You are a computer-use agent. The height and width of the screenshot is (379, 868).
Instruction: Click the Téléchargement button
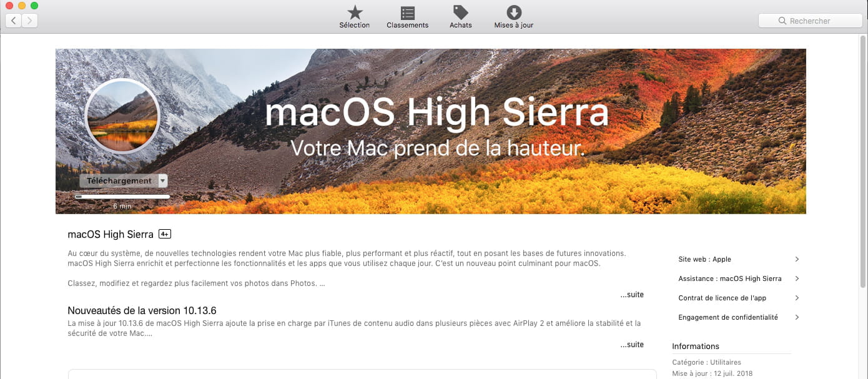(x=119, y=181)
